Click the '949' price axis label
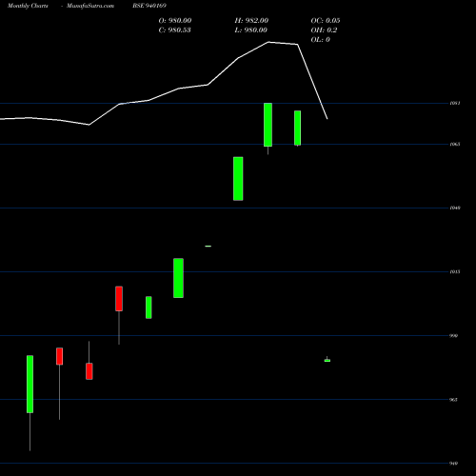Screen dimensions: 476x476 [453, 464]
